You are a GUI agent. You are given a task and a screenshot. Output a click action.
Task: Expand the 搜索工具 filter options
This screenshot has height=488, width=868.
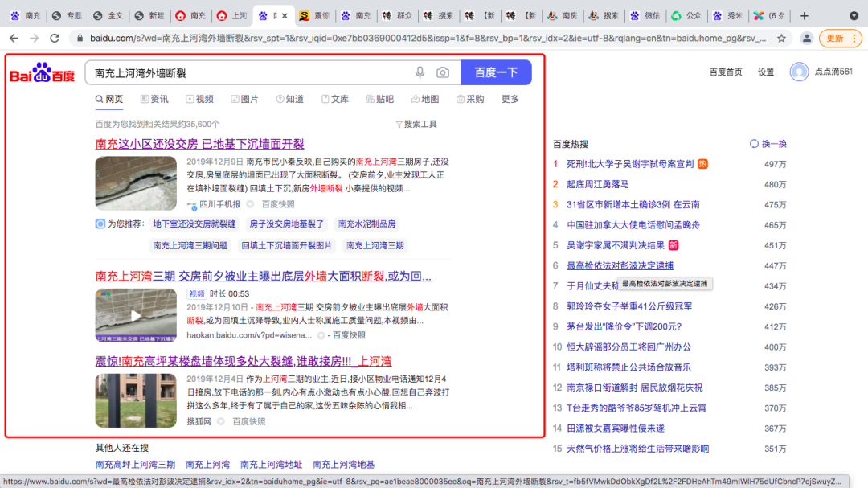[416, 124]
